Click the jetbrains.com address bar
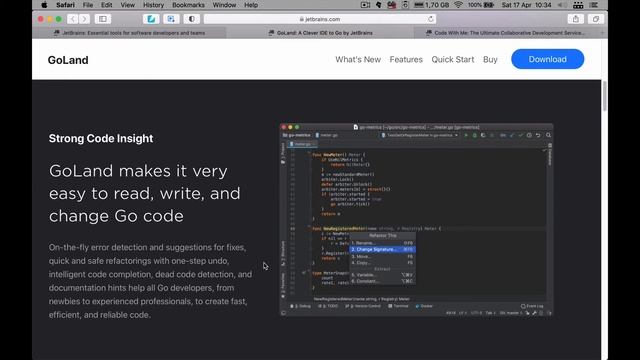This screenshot has width=640, height=360. 320,19
